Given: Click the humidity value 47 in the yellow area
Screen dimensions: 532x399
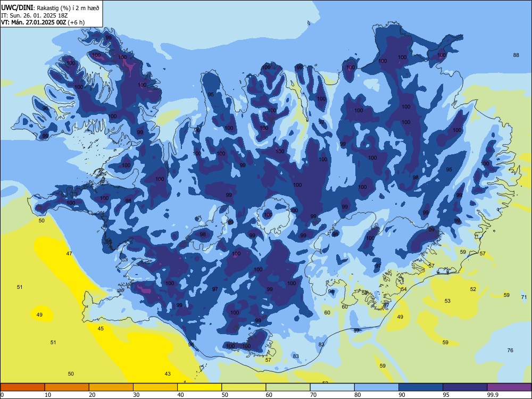Looking at the screenshot, I should pos(69,253).
